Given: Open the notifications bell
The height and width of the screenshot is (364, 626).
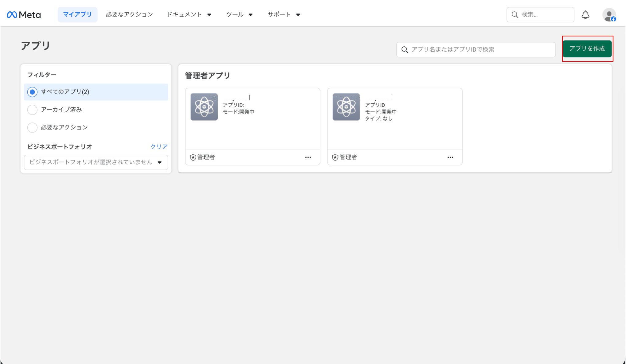Looking at the screenshot, I should [585, 15].
